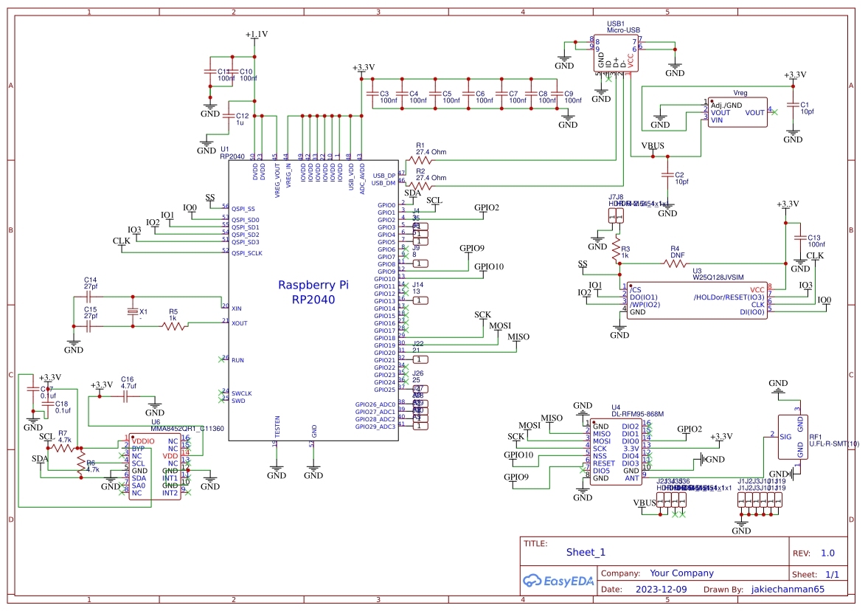Click the REV 1.0 revision text
The height and width of the screenshot is (611, 868).
coord(827,553)
